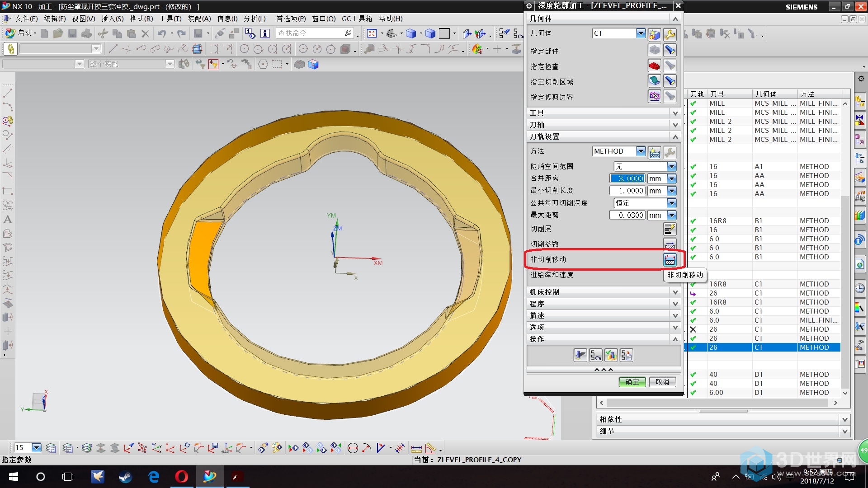868x488 pixels.
Task: Click Verify tool path icon in 操作
Action: 611,355
